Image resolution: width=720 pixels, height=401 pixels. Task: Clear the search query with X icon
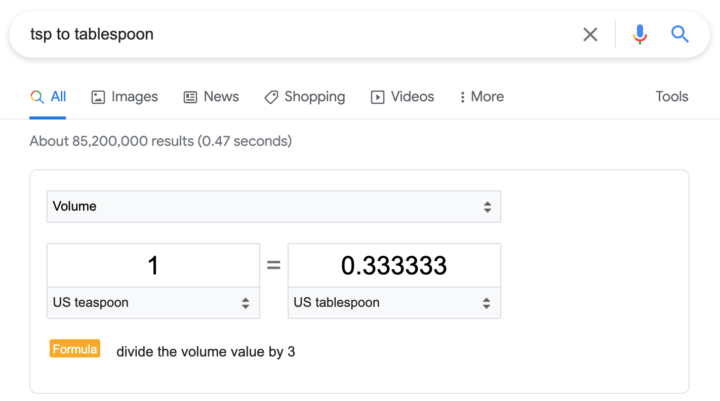(590, 34)
